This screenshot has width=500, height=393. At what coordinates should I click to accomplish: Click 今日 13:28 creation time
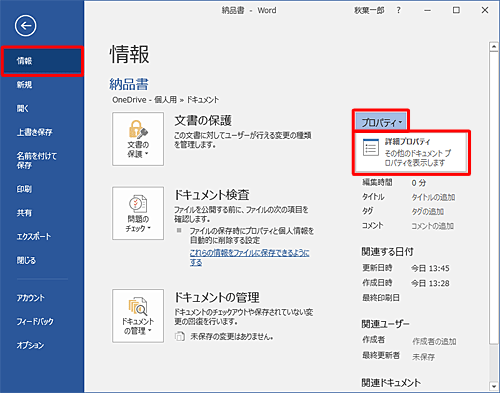pyautogui.click(x=430, y=283)
